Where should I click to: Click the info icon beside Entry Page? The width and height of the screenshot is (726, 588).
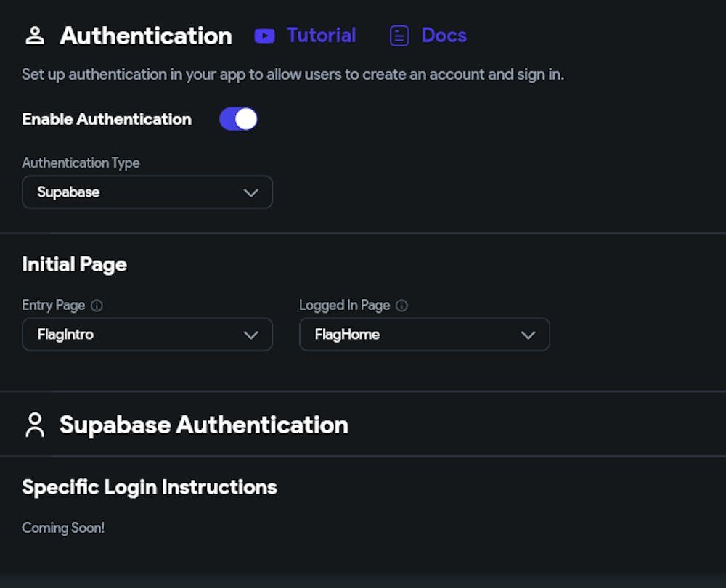click(97, 306)
